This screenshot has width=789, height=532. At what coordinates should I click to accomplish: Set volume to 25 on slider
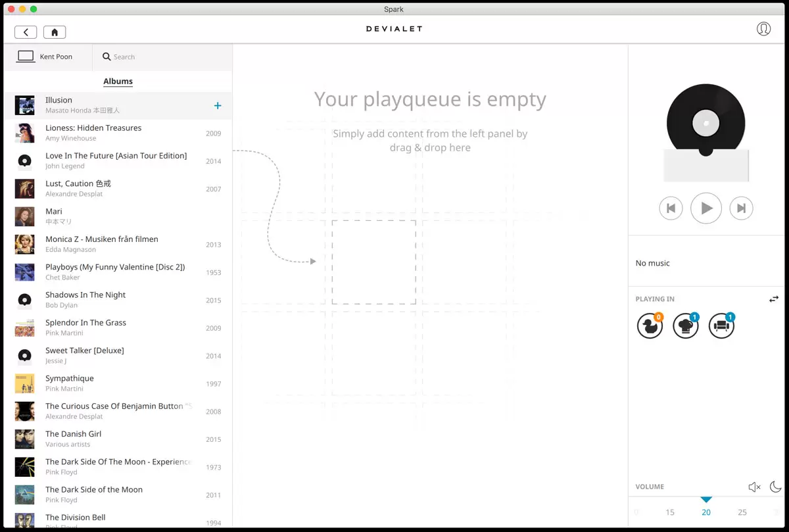[742, 512]
